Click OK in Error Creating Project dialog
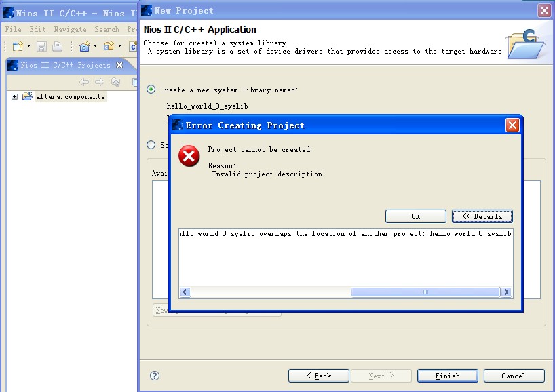 tap(415, 216)
